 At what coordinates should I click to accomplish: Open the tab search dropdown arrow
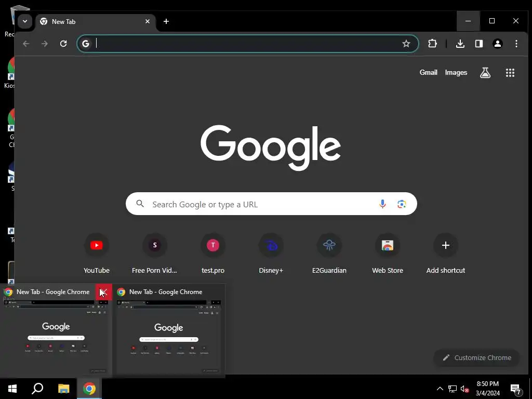pos(25,21)
